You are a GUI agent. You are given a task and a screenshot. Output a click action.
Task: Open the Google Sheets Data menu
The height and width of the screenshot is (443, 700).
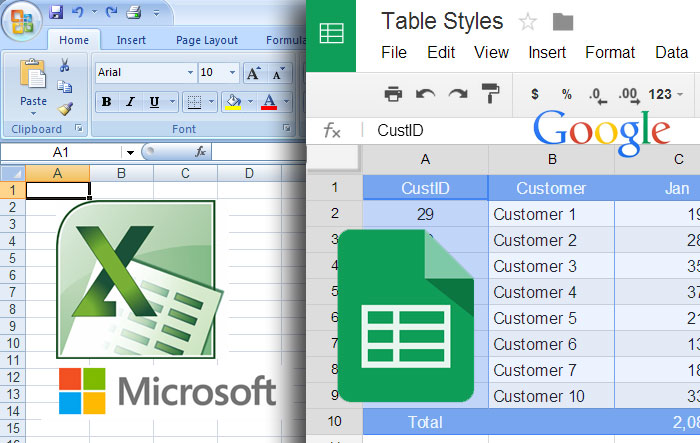671,53
